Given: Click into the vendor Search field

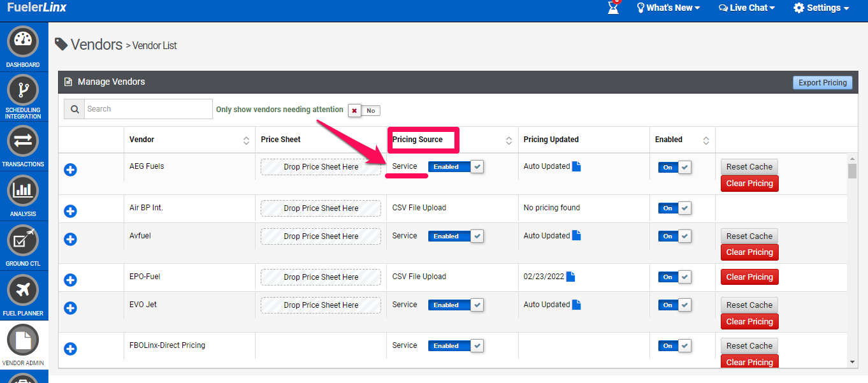Looking at the screenshot, I should click(x=148, y=109).
